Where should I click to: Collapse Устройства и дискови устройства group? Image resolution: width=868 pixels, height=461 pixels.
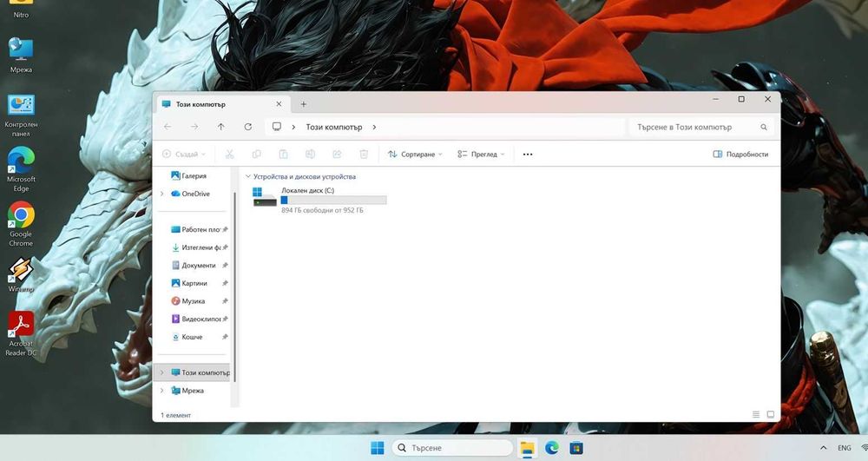pyautogui.click(x=247, y=176)
